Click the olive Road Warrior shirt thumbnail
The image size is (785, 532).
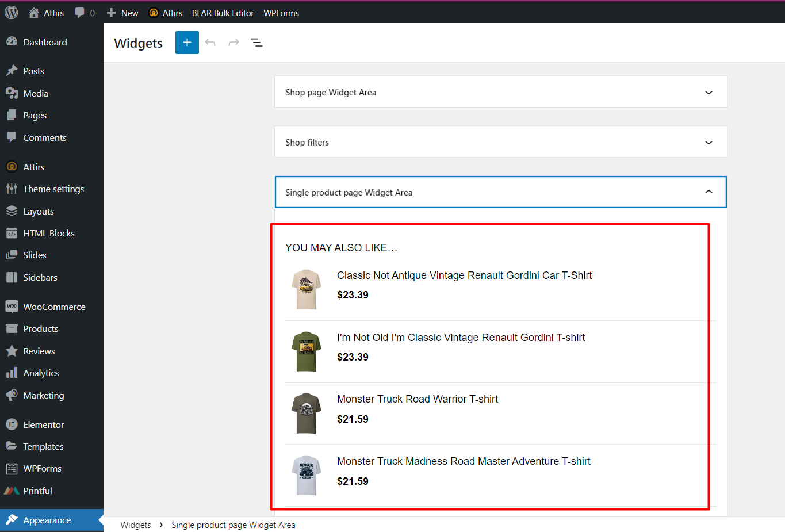(306, 414)
